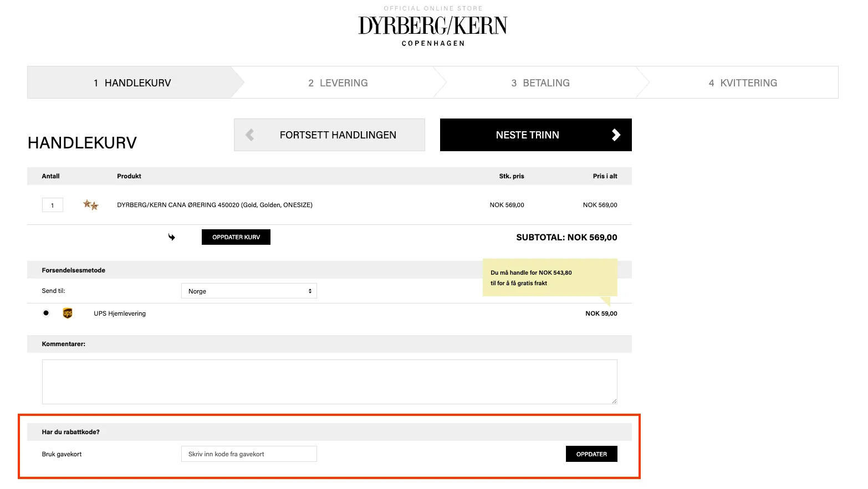The height and width of the screenshot is (489, 868).
Task: Click the free shipping yellow notice
Action: [550, 277]
